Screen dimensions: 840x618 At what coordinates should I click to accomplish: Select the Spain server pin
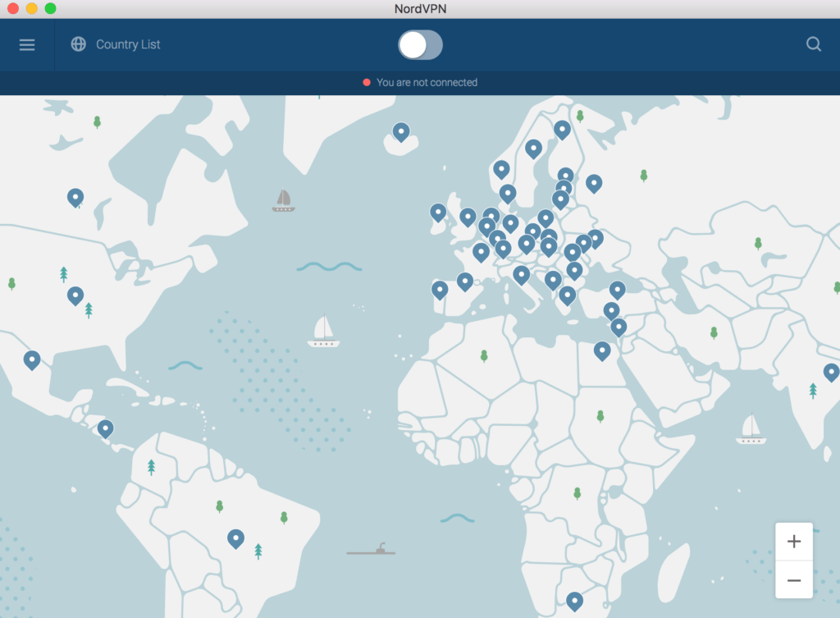pos(465,282)
